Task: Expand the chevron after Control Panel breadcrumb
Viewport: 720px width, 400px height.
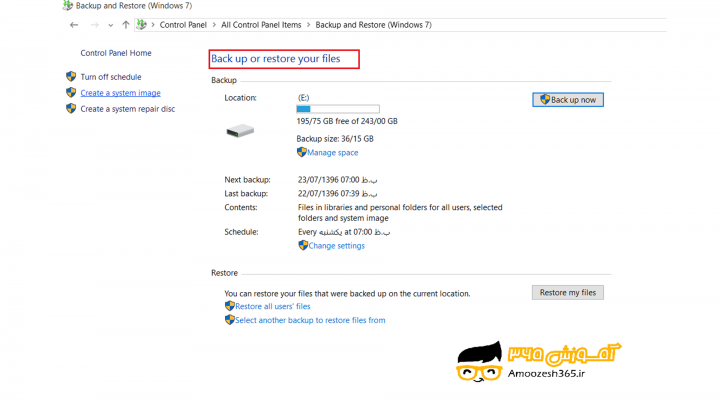Action: pyautogui.click(x=214, y=25)
